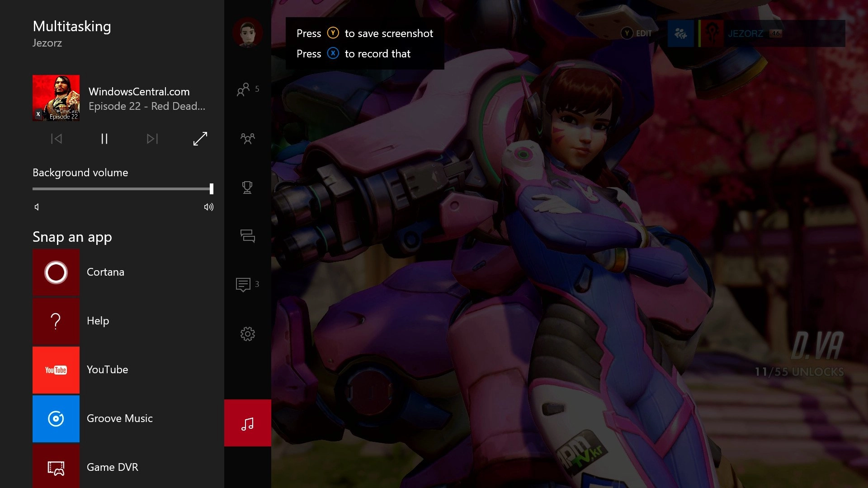Viewport: 868px width, 488px height.
Task: Skip to next track
Action: pyautogui.click(x=152, y=139)
